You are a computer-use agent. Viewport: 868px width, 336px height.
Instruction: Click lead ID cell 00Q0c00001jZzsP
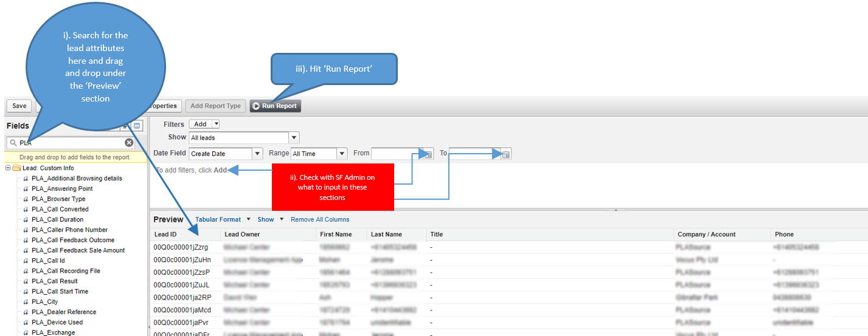[x=181, y=272]
